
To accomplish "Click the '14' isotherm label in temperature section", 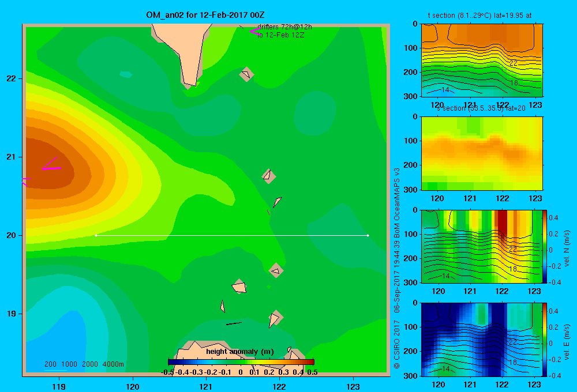I will [445, 90].
